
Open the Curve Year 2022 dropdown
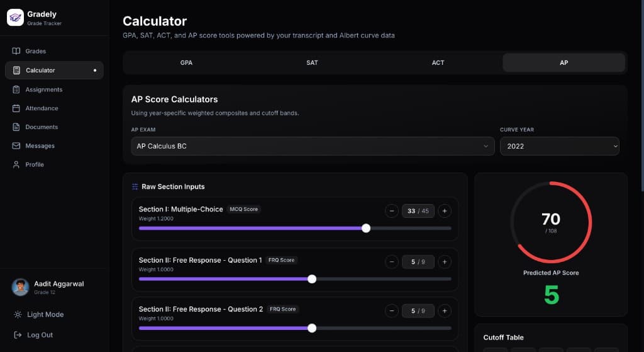pyautogui.click(x=559, y=146)
